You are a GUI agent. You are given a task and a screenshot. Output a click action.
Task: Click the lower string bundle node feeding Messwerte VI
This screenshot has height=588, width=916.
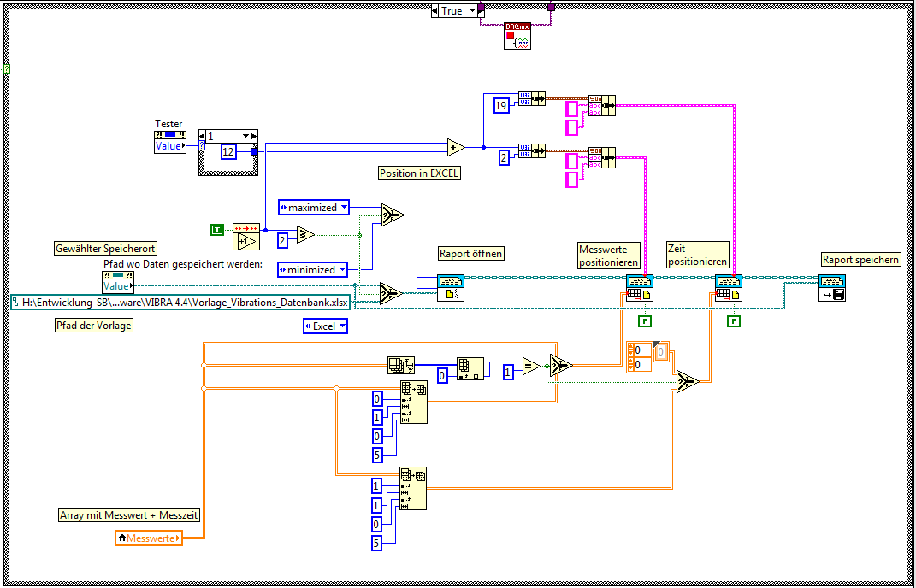pyautogui.click(x=602, y=157)
